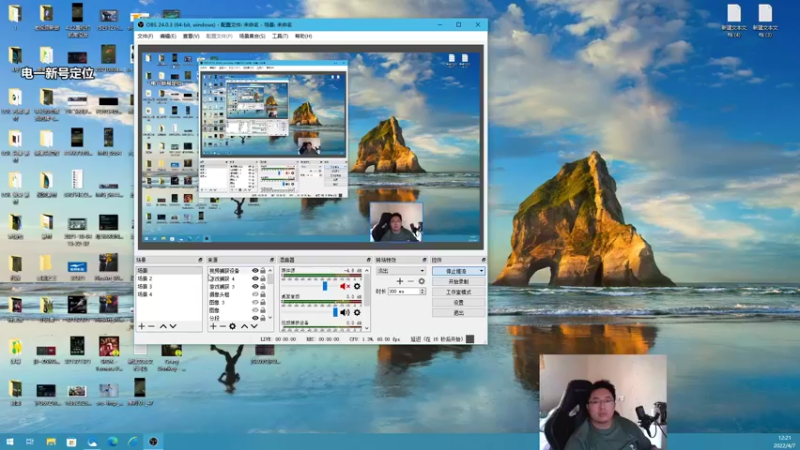
Task: Unmute the red muted speaker icon in mixer
Action: (345, 286)
